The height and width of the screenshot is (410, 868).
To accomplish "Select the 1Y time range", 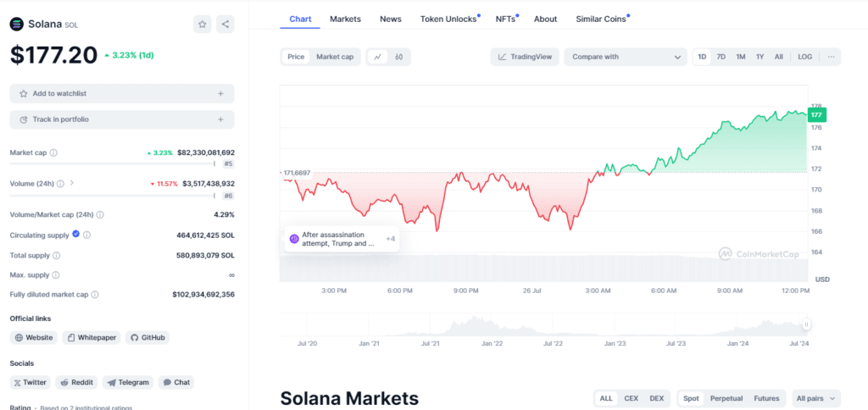I will tap(760, 57).
